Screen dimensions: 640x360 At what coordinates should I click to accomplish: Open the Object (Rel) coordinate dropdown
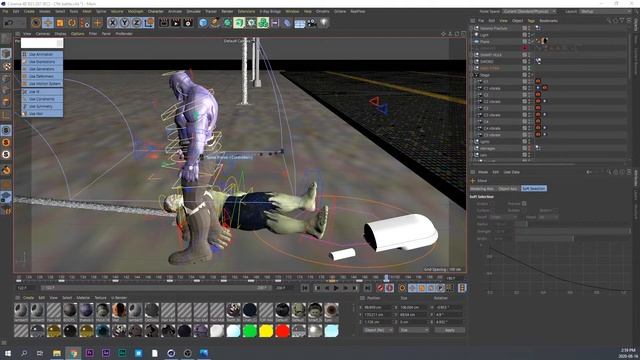point(378,330)
